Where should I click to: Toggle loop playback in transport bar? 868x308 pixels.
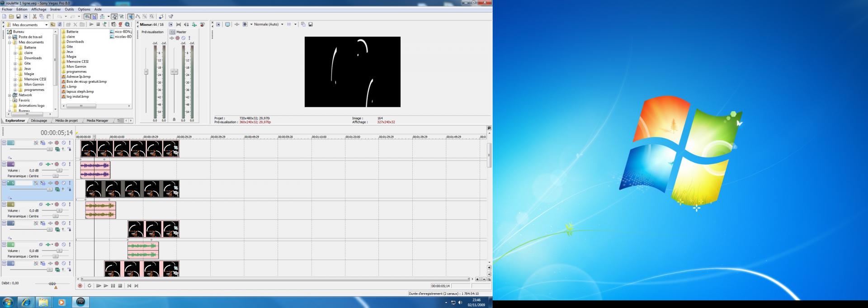point(89,286)
